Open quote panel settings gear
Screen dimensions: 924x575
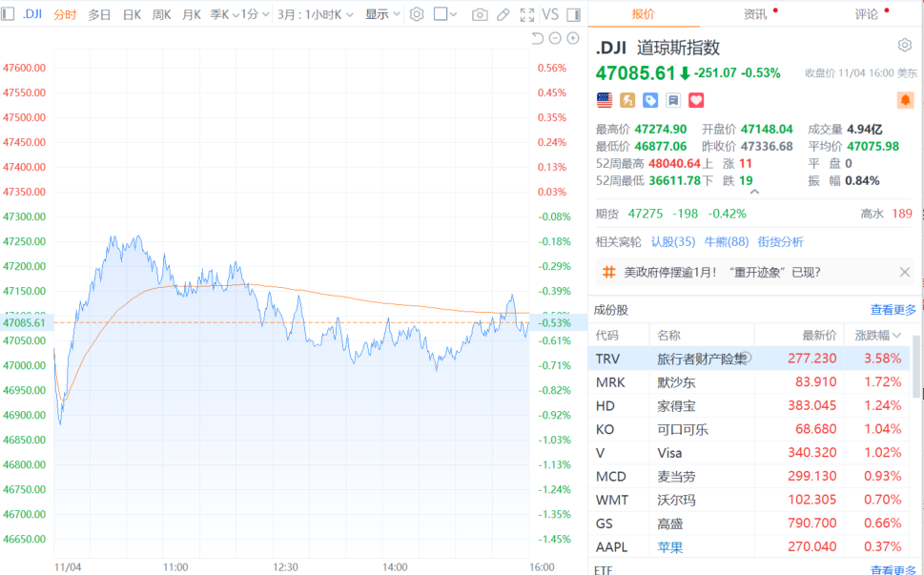[905, 45]
